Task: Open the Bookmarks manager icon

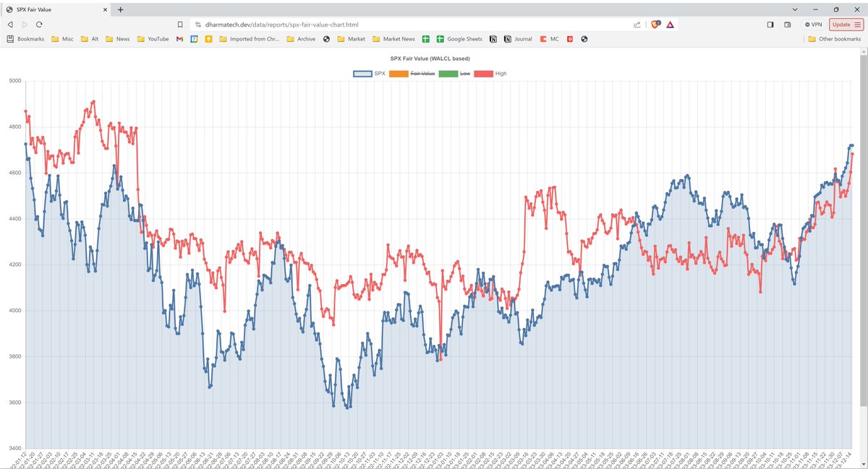Action: click(x=25, y=39)
